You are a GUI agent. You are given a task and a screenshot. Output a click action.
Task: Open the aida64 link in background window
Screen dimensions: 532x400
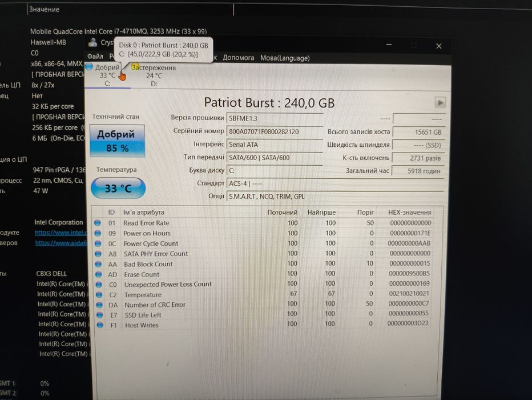click(x=61, y=243)
